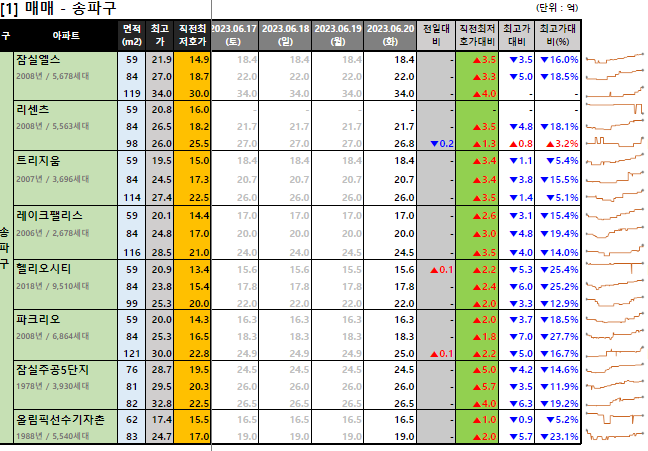This screenshot has width=648, height=451.
Task: Click the '2007년 / 3,696세대' detail text
Action: pos(52,179)
